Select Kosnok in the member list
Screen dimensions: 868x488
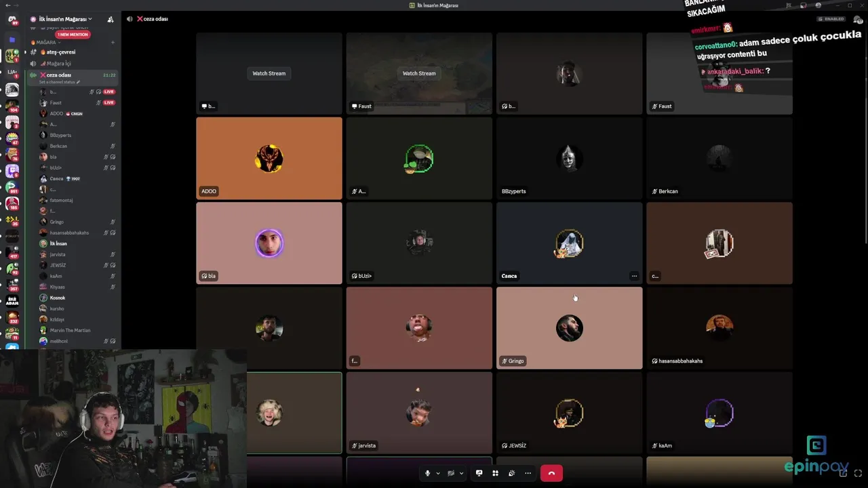coord(77,298)
